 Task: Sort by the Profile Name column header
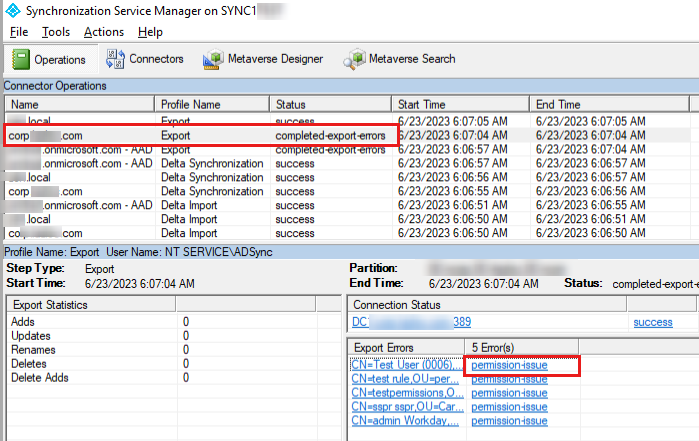click(212, 104)
